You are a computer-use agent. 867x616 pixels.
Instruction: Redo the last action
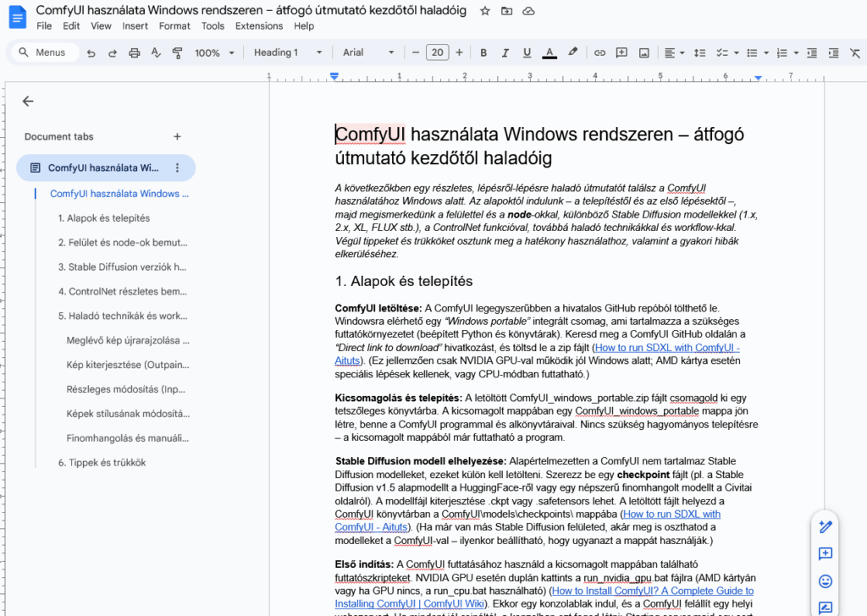coord(113,53)
